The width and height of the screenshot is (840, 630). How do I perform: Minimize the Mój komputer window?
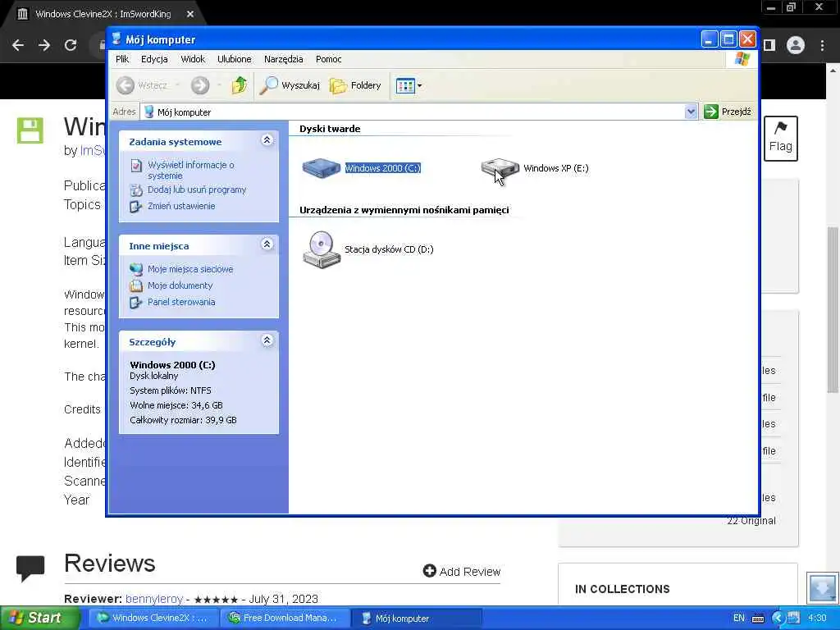710,39
